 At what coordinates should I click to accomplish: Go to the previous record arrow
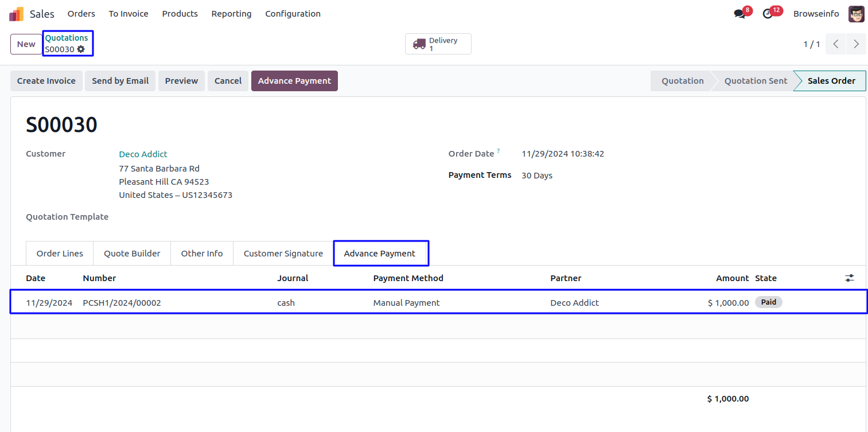[x=836, y=44]
